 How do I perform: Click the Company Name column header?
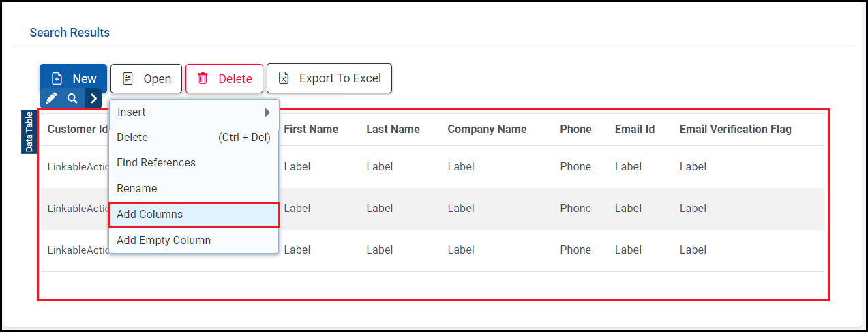pyautogui.click(x=487, y=129)
